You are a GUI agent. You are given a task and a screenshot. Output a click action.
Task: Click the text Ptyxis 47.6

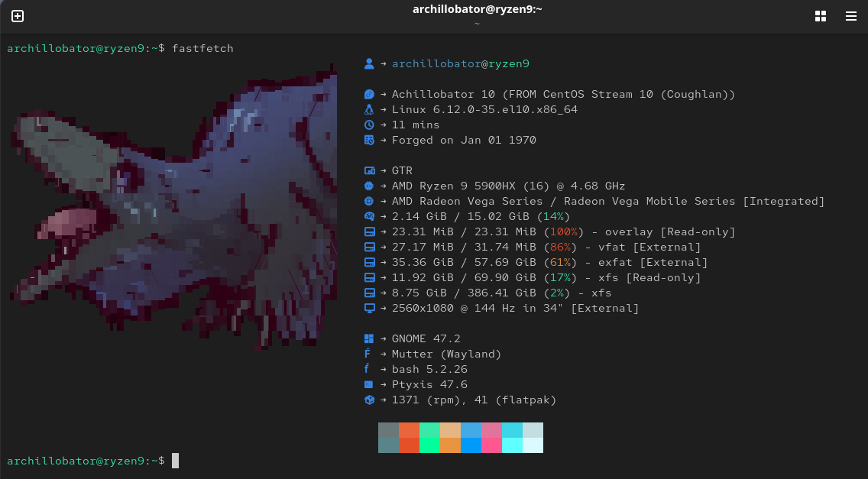coord(429,384)
